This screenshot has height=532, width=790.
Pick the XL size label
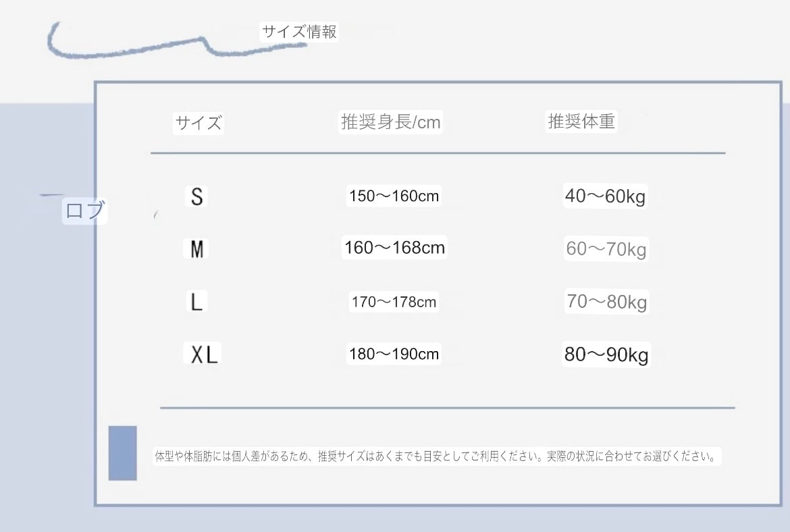(x=203, y=354)
